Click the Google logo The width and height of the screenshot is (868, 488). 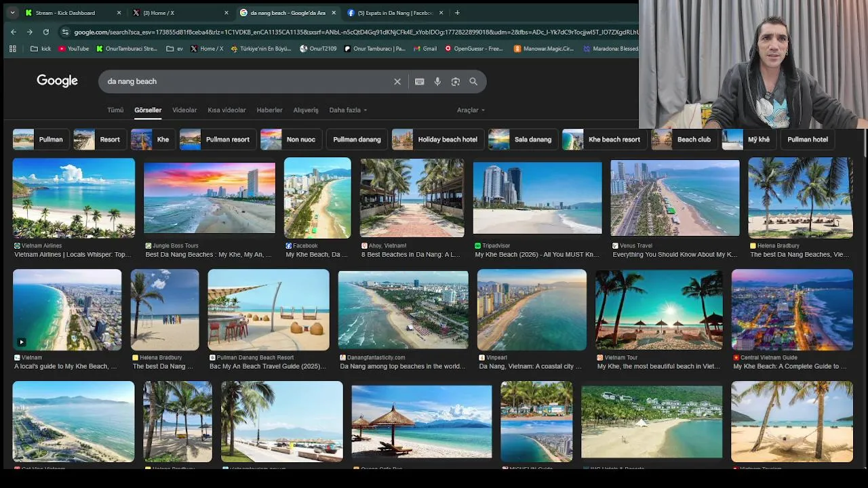pyautogui.click(x=57, y=81)
